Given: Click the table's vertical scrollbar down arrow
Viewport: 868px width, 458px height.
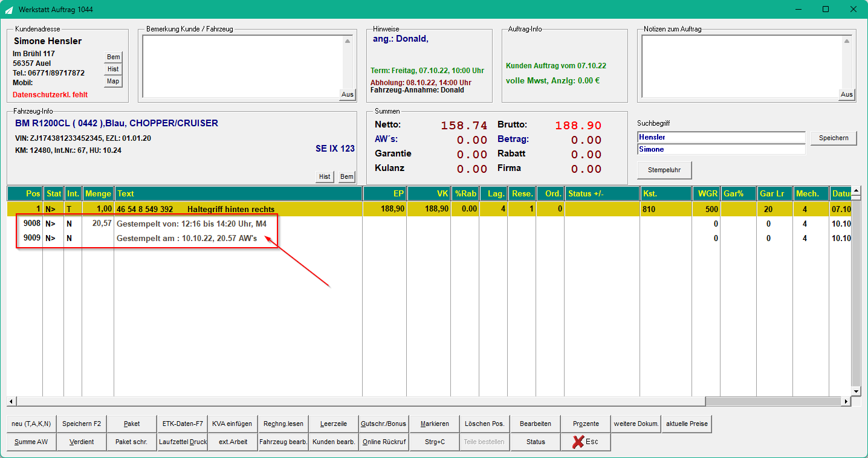Looking at the screenshot, I should (855, 392).
